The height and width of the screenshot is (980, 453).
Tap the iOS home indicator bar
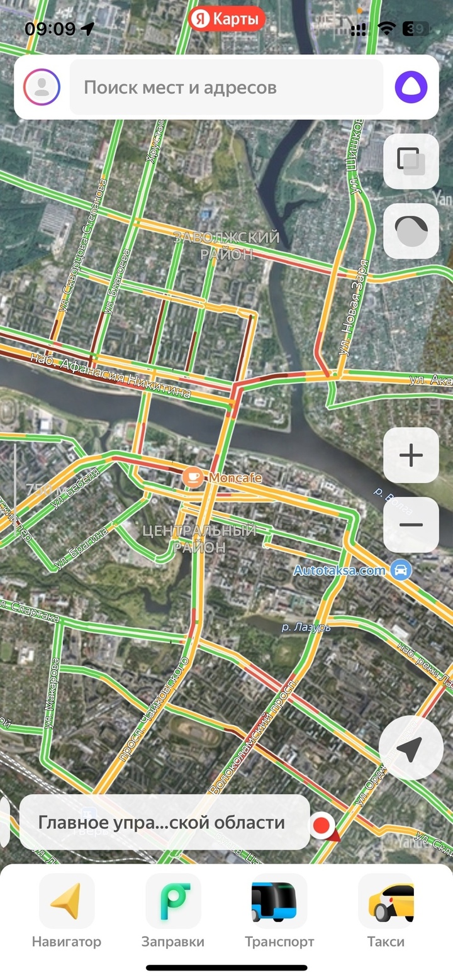click(226, 967)
